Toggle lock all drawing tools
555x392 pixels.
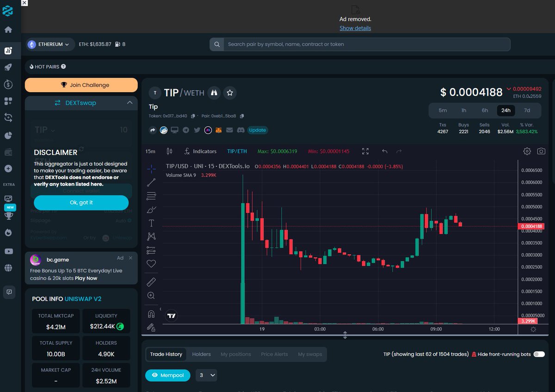coord(151,327)
